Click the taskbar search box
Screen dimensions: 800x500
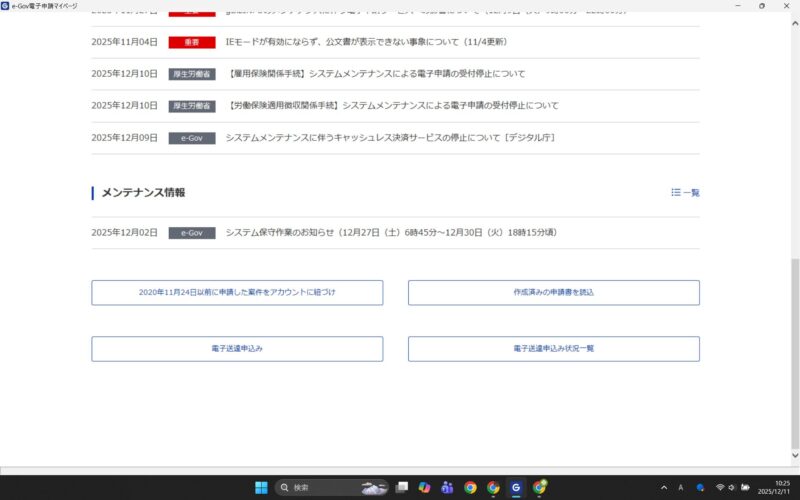[332, 488]
